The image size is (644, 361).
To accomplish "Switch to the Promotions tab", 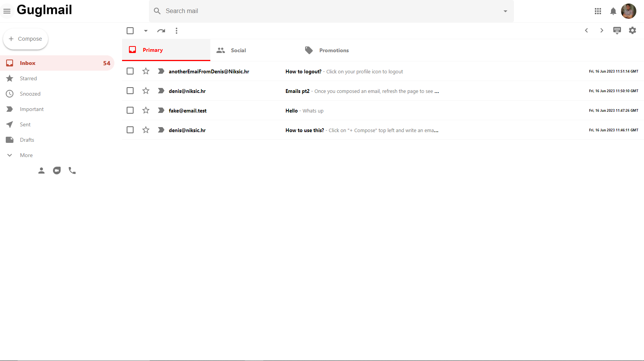I will 334,50.
